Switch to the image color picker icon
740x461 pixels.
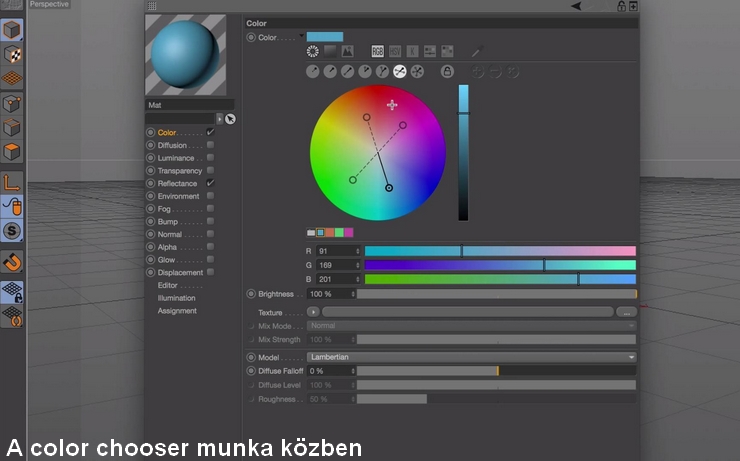(x=347, y=51)
